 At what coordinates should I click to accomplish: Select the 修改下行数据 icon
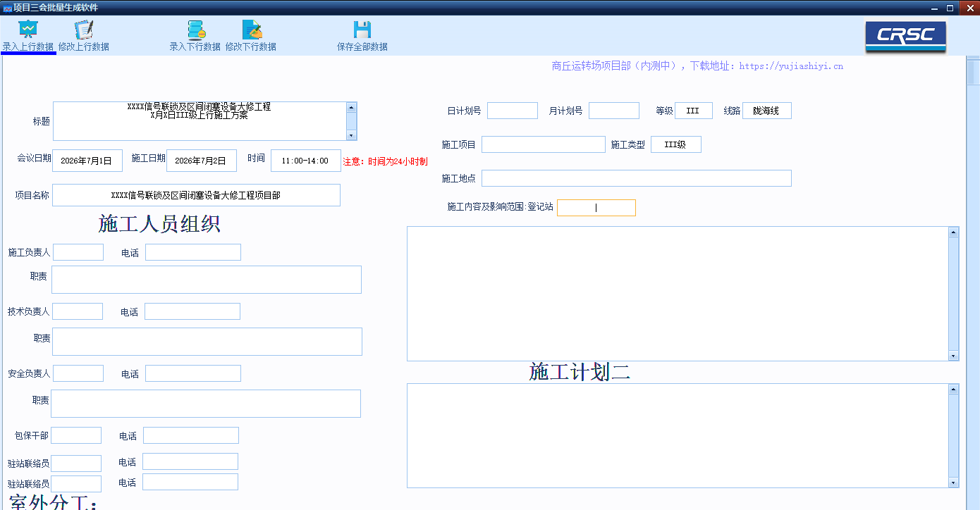click(x=252, y=30)
